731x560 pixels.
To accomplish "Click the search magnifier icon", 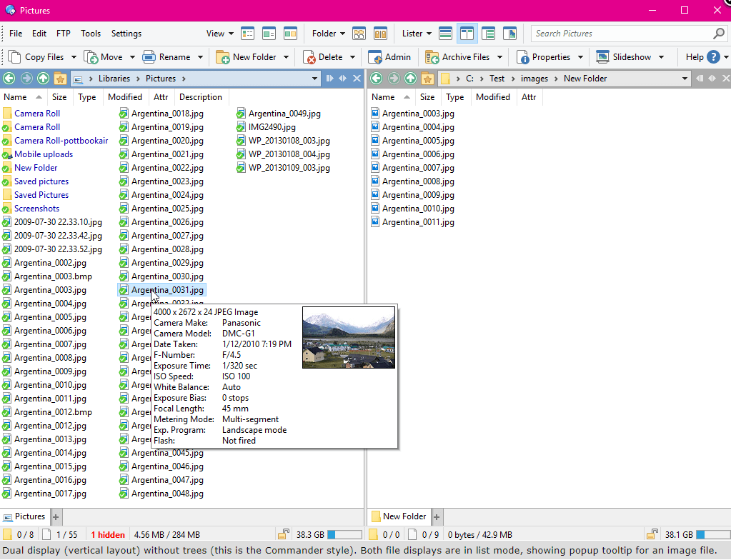I will click(719, 34).
